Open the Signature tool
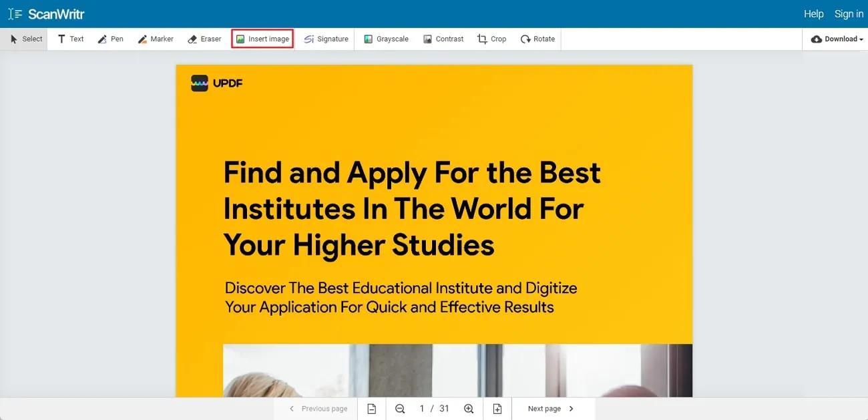 pyautogui.click(x=327, y=39)
